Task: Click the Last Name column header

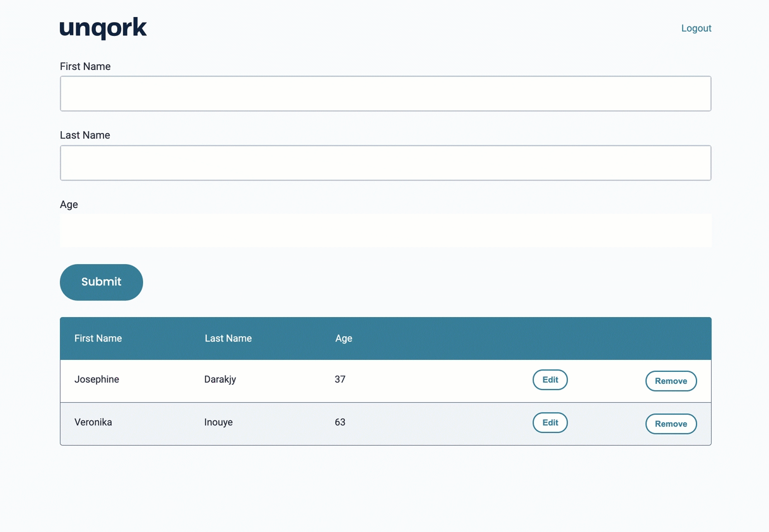Action: coord(228,338)
